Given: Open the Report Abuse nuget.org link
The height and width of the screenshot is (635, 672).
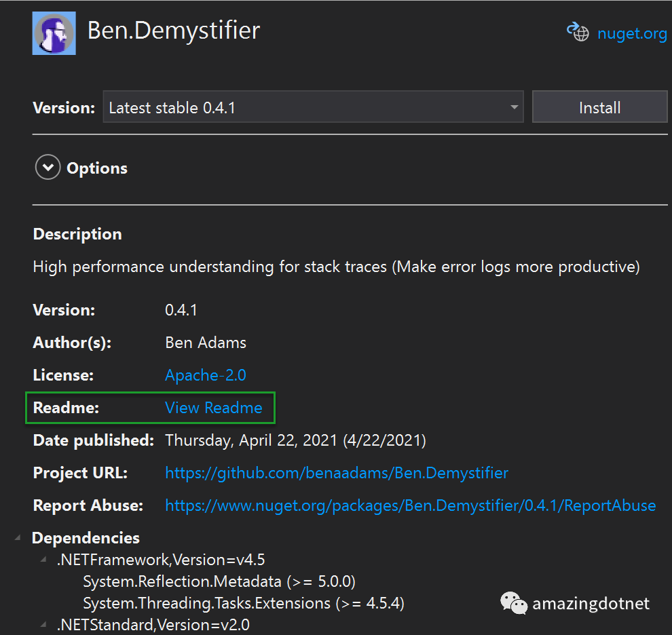Looking at the screenshot, I should point(410,505).
